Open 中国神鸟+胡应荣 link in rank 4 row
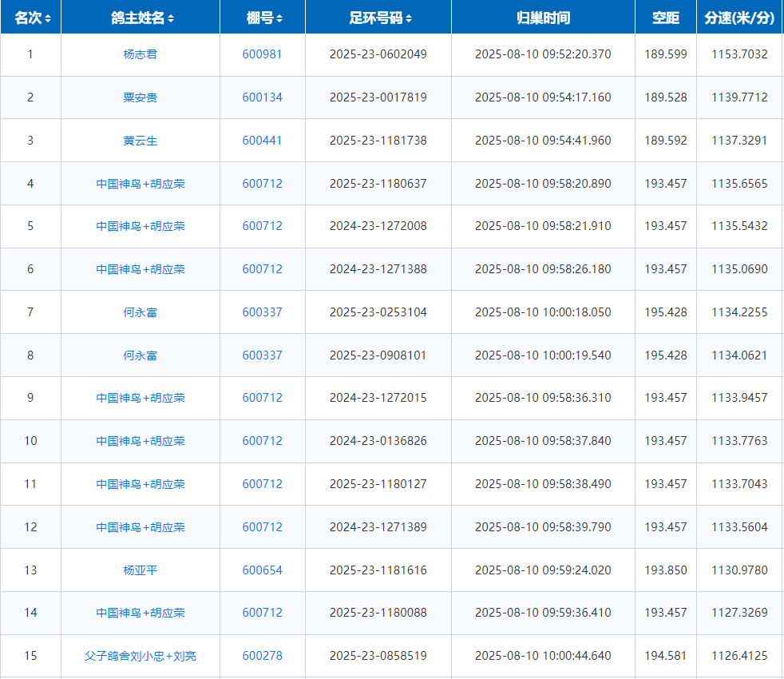 click(141, 184)
